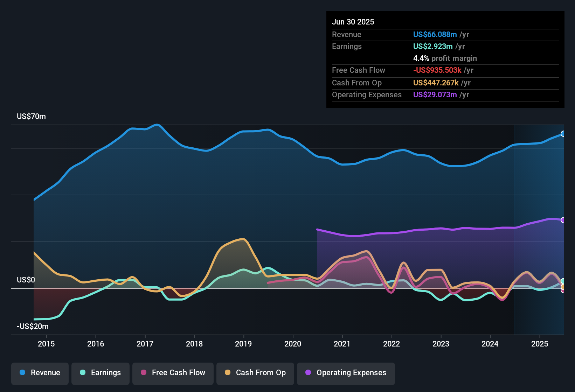Screen dimensions: 575x392
Task: Click the US$70m y-axis label
Action: click(31, 117)
